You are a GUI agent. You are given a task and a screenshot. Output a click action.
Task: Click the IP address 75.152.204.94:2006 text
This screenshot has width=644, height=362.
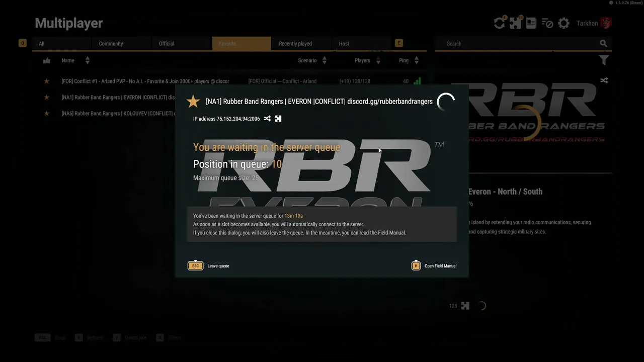[x=226, y=119]
